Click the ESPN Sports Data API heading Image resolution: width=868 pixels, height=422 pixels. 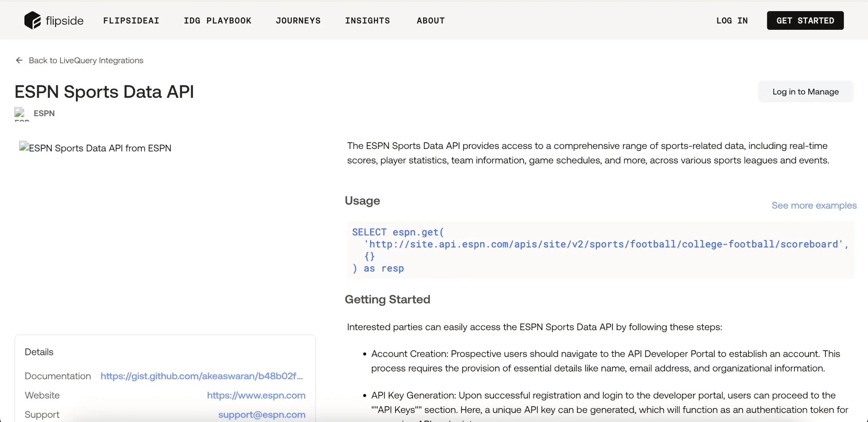[x=104, y=92]
